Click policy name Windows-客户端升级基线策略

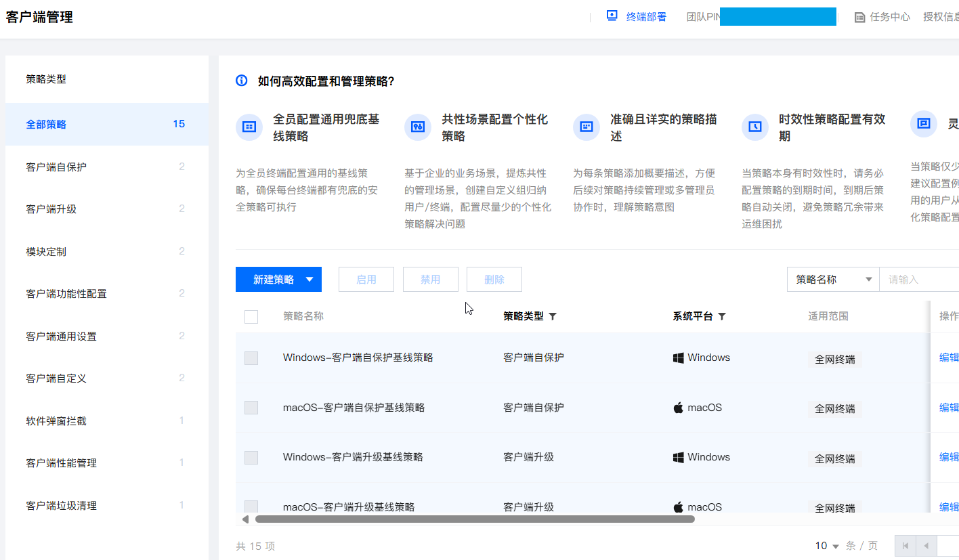point(353,457)
